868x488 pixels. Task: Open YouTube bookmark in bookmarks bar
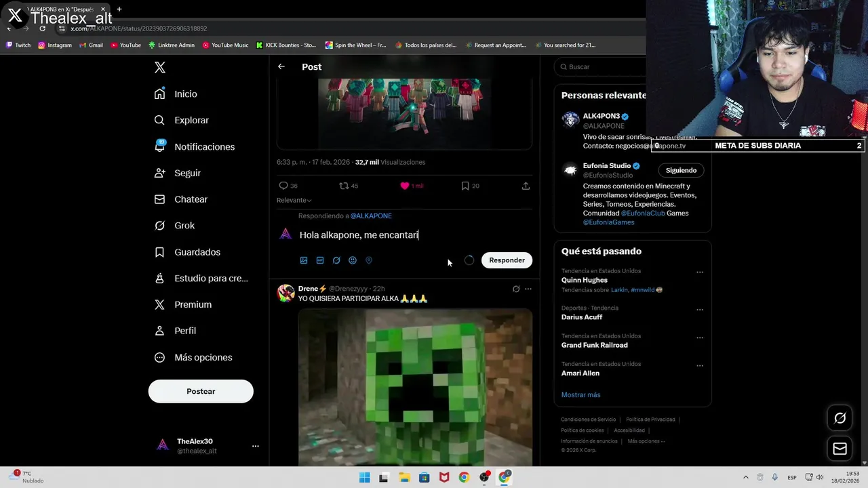pos(125,45)
